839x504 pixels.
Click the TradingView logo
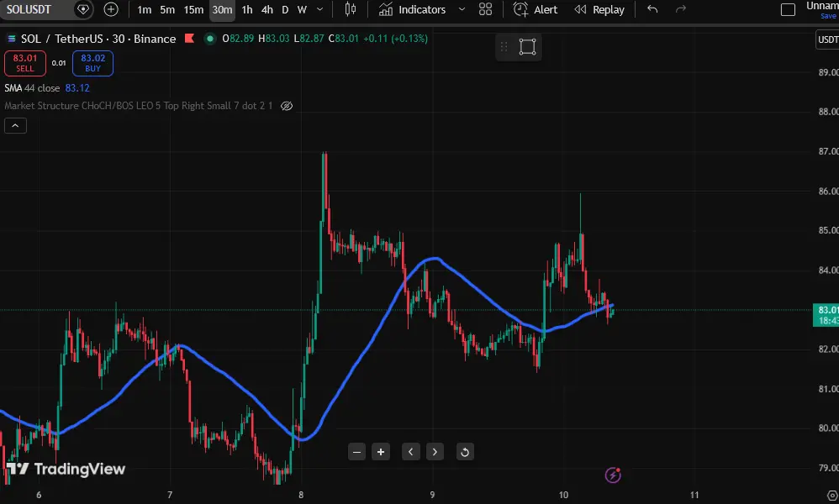(66, 469)
